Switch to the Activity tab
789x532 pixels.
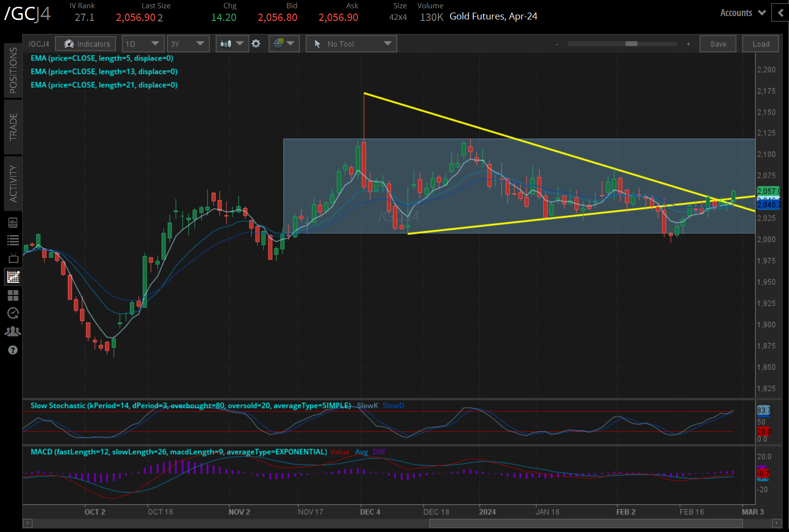coord(13,183)
